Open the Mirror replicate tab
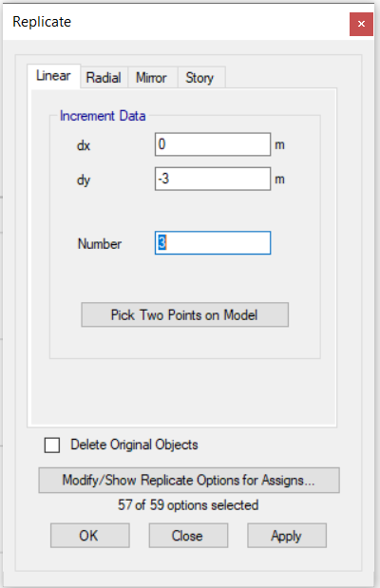This screenshot has width=380, height=588. coord(152,78)
